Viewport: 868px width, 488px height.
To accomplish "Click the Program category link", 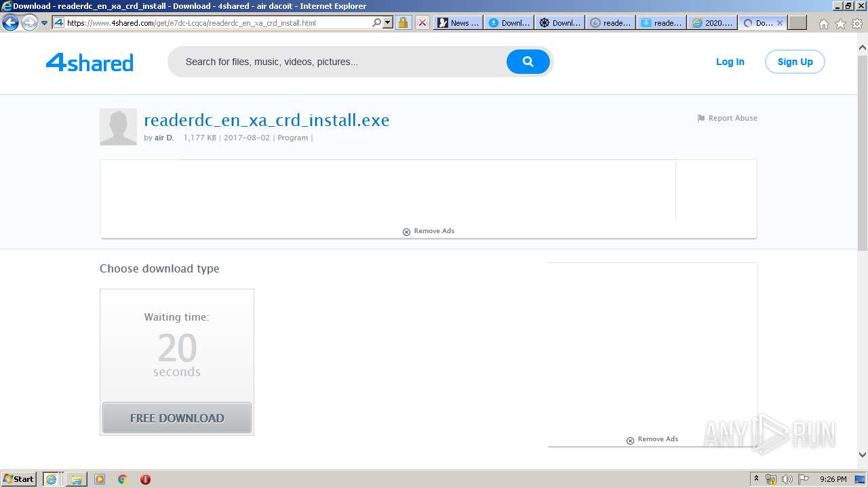I will [x=293, y=138].
